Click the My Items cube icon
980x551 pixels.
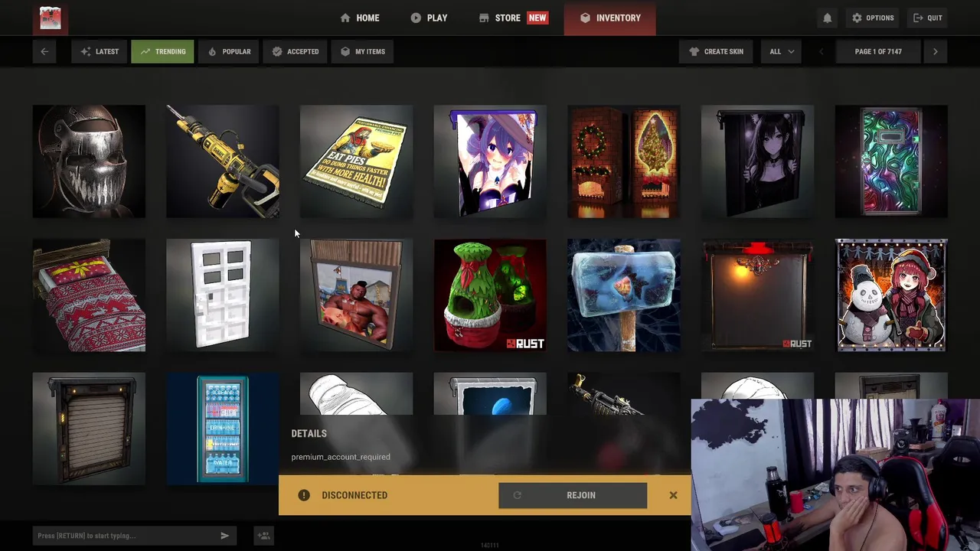(345, 51)
